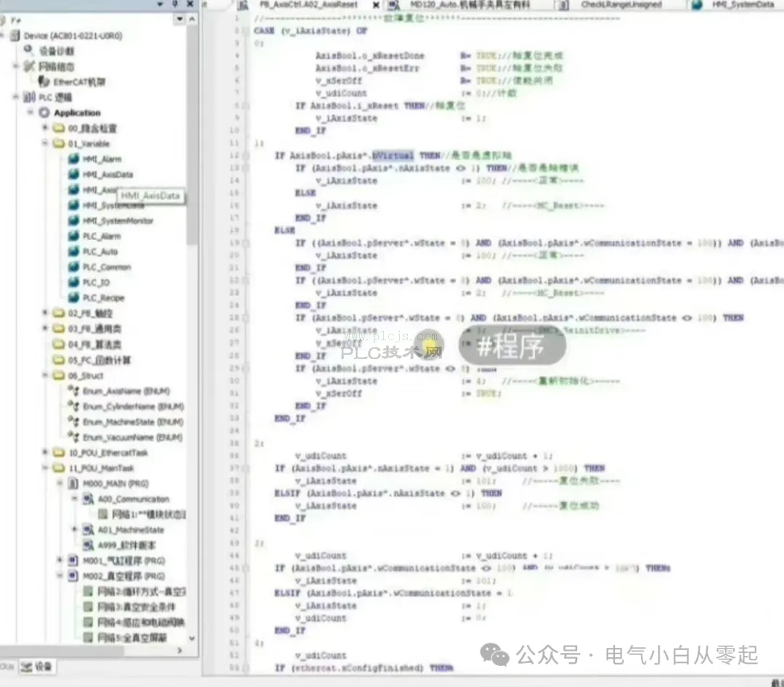Click the 04_FB algorithm folder icon
Image resolution: width=784 pixels, height=687 pixels.
[x=59, y=345]
